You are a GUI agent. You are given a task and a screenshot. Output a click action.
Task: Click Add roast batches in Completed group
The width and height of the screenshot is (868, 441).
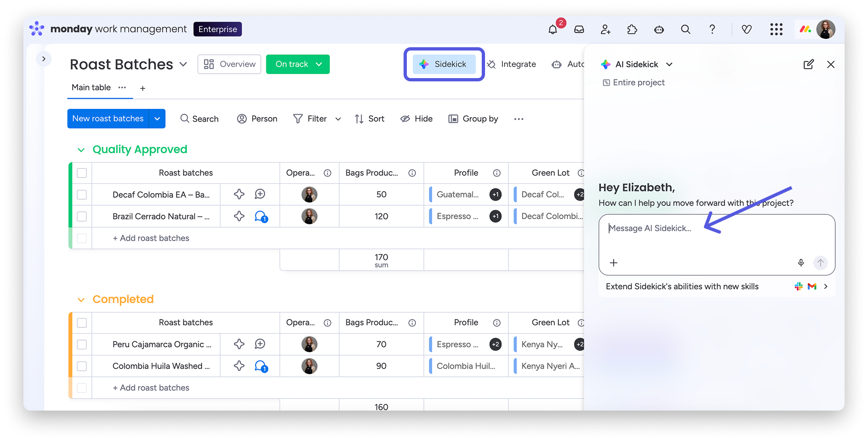click(x=151, y=388)
